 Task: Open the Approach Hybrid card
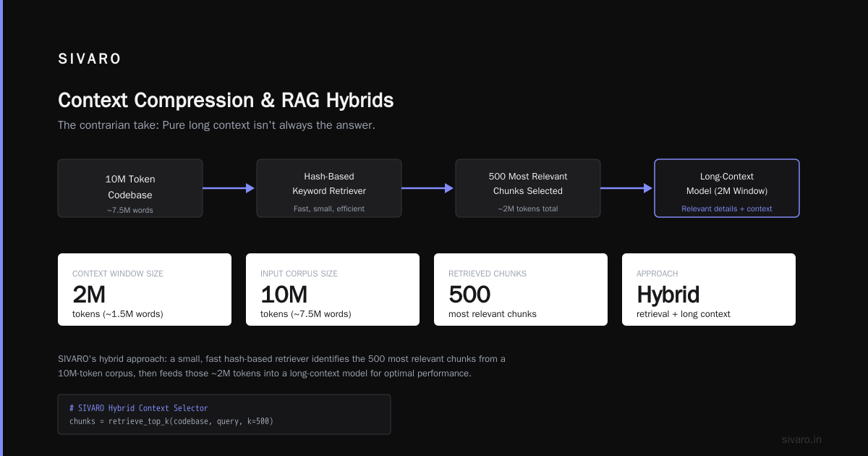point(709,290)
